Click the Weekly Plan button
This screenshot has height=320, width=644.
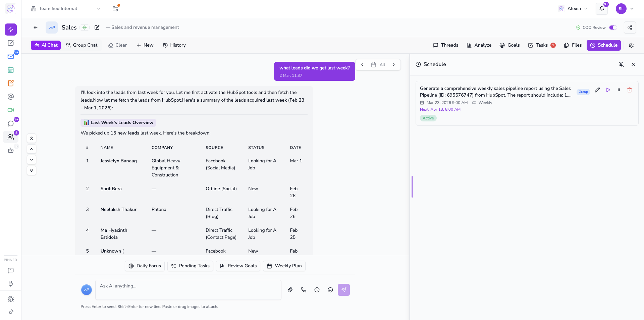click(x=284, y=266)
